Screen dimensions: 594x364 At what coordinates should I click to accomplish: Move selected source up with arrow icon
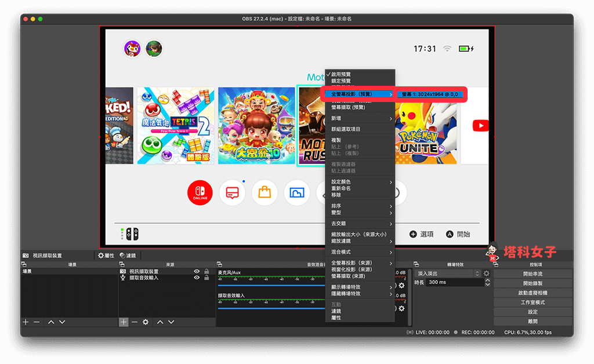[160, 322]
